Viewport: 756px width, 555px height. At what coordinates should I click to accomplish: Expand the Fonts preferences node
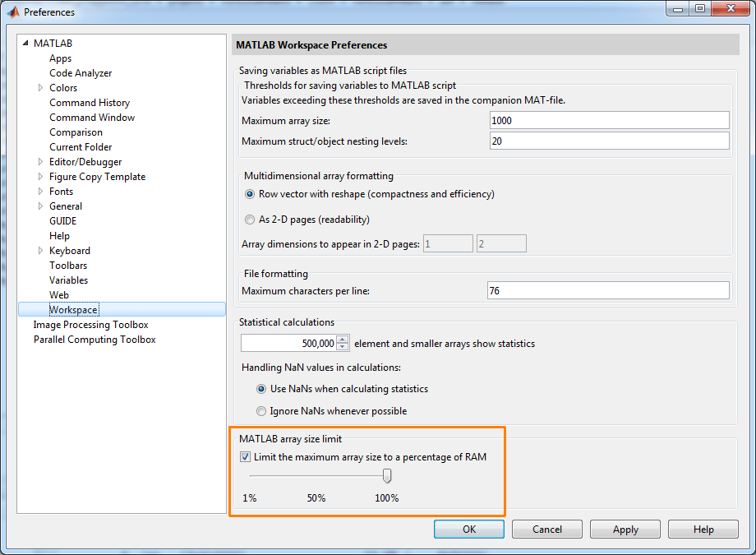39,191
